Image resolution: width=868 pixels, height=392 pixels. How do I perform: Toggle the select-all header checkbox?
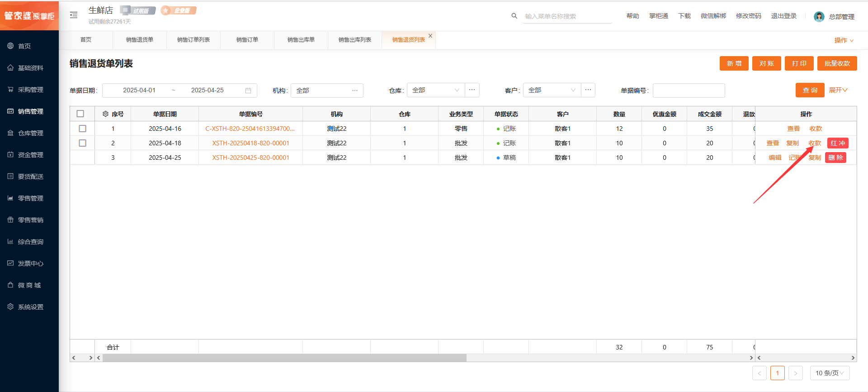click(x=80, y=114)
